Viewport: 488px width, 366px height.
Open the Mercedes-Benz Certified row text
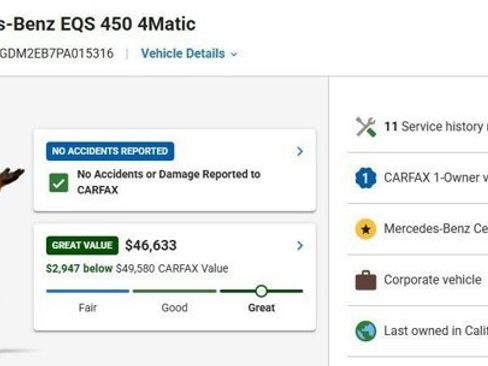436,229
